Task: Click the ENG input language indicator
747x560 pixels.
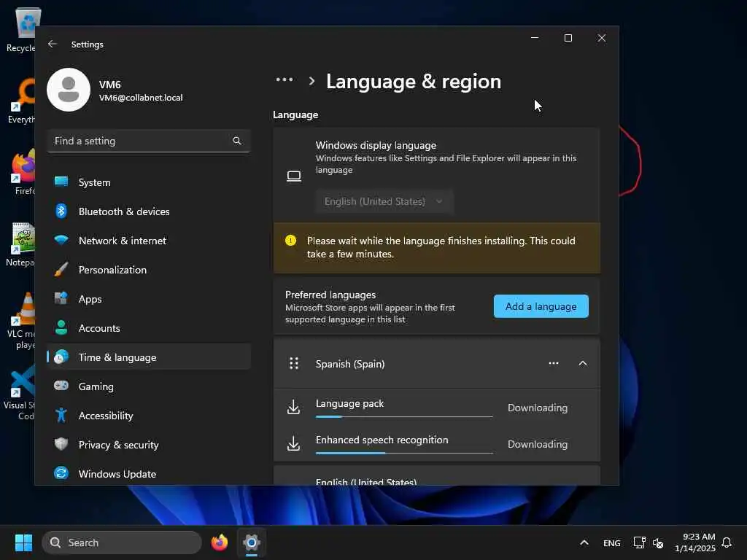Action: (x=612, y=542)
